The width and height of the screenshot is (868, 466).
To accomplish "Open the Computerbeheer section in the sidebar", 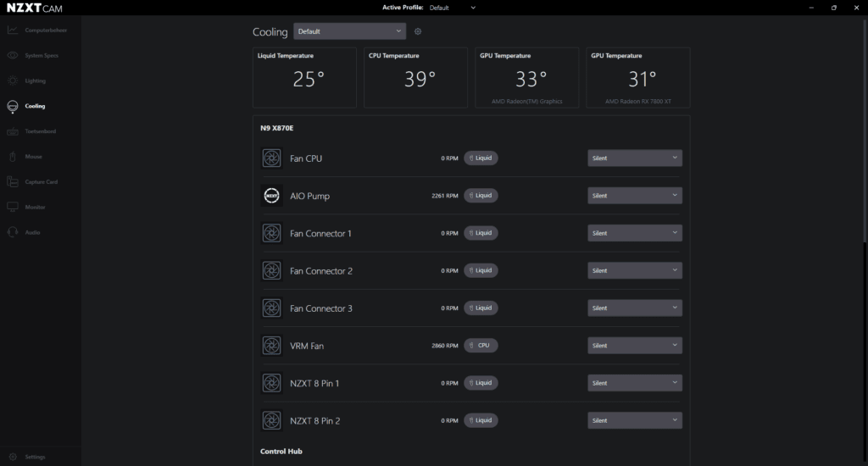I will point(37,30).
